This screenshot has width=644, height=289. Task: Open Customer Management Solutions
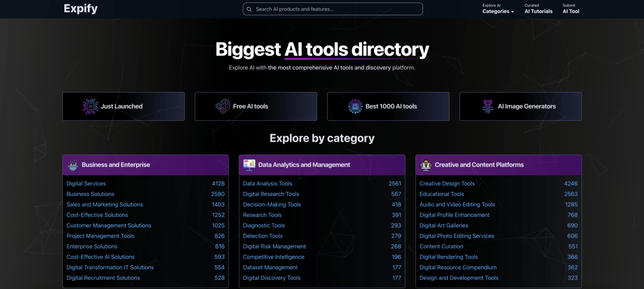coord(109,225)
